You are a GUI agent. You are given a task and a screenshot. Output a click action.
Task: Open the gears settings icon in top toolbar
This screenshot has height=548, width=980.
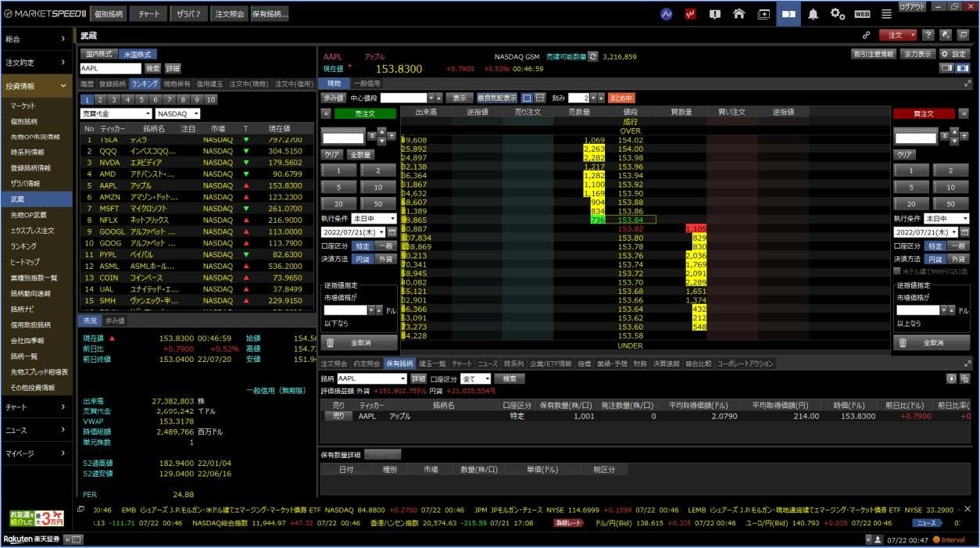[x=838, y=14]
